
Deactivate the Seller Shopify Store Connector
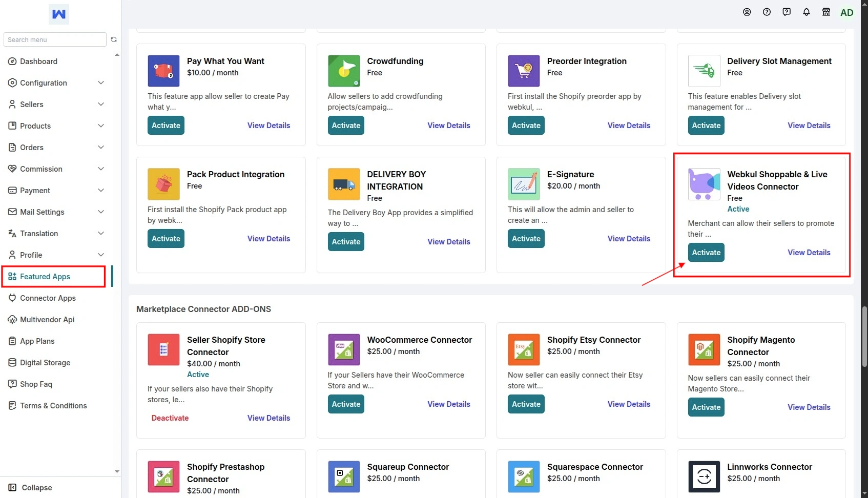[170, 418]
